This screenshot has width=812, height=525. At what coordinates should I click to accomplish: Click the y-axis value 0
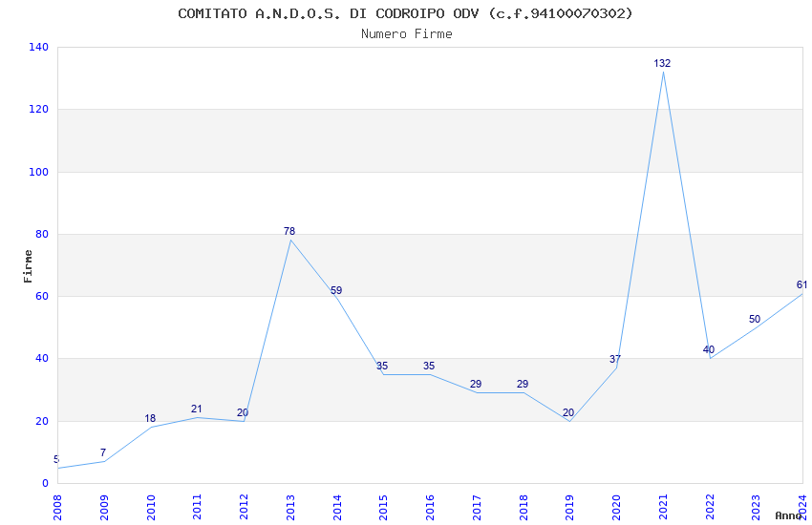[46, 483]
